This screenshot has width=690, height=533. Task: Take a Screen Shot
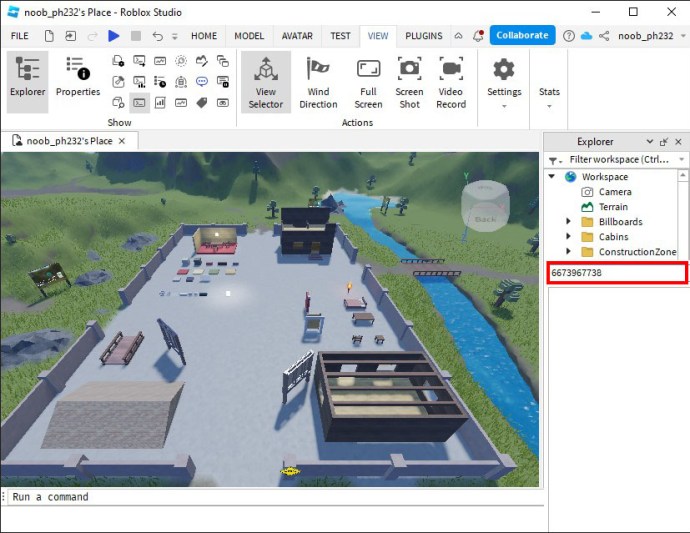tap(409, 80)
